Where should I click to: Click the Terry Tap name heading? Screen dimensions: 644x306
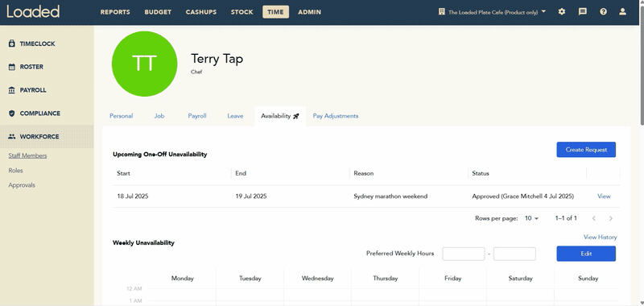coord(217,59)
